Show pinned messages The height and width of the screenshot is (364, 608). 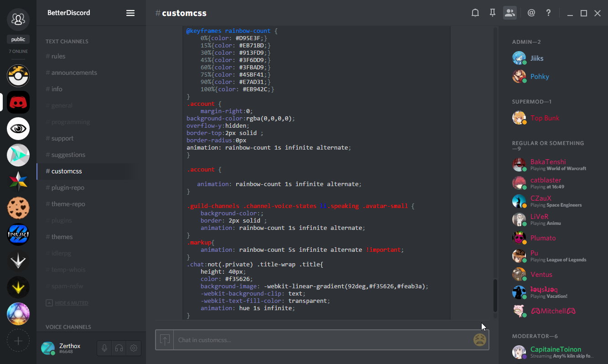493,13
